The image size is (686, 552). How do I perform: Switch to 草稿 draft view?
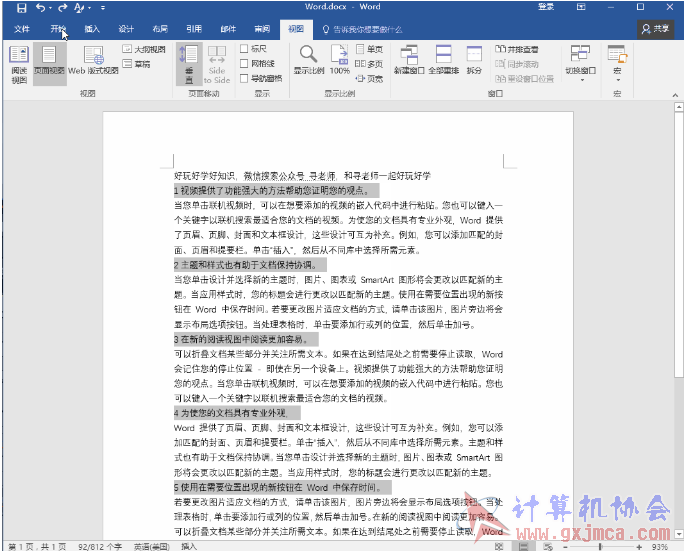click(137, 64)
